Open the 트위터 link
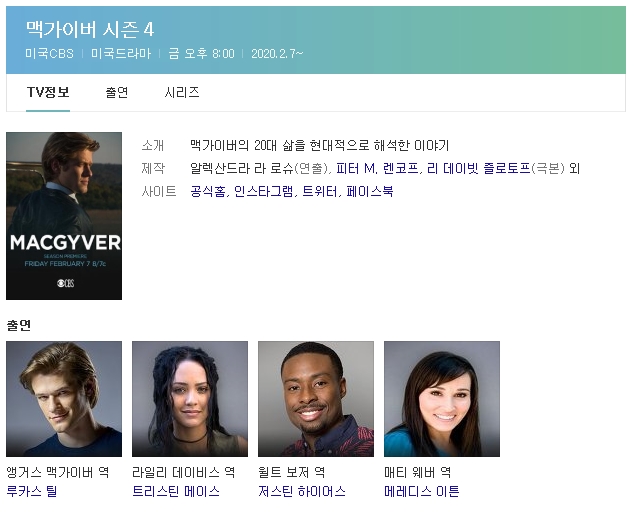This screenshot has width=634, height=512. pyautogui.click(x=318, y=191)
